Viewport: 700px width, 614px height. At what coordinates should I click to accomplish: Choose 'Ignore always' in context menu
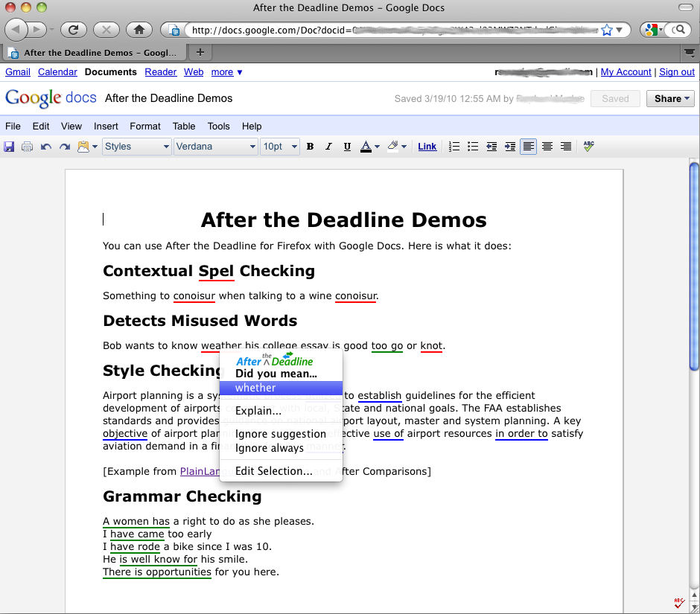pyautogui.click(x=270, y=448)
